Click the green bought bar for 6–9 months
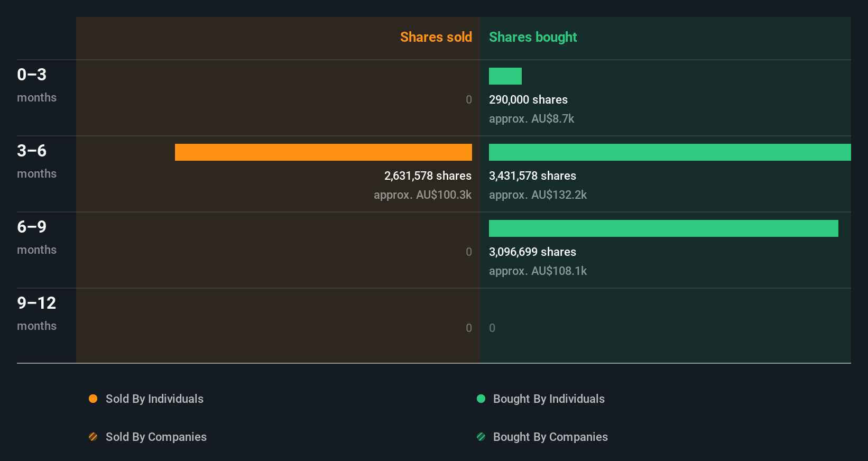The width and height of the screenshot is (868, 461). coord(663,228)
